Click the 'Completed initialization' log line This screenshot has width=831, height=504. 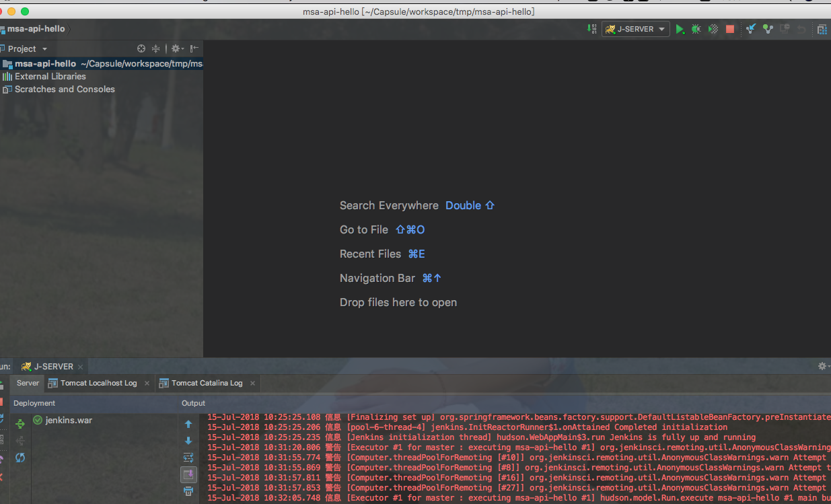pyautogui.click(x=467, y=427)
